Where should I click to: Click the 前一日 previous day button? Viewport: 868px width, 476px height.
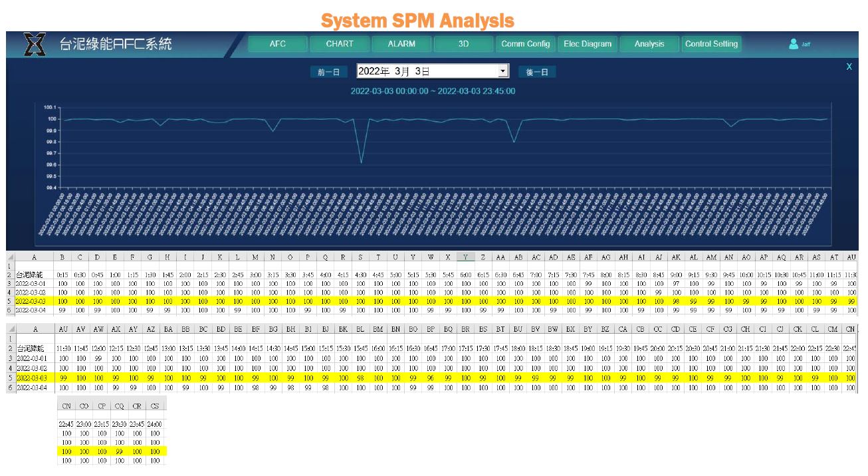coord(329,72)
